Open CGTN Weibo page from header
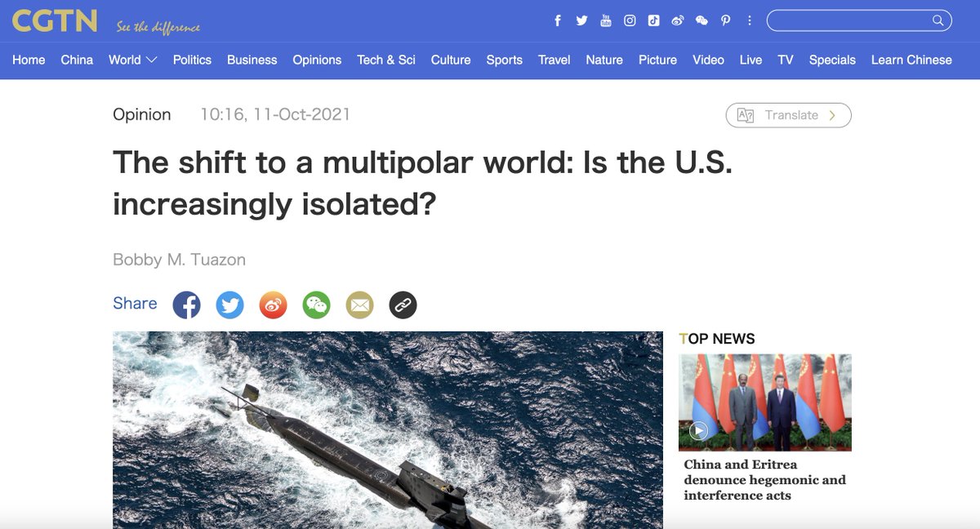Image resolution: width=980 pixels, height=529 pixels. (x=677, y=20)
